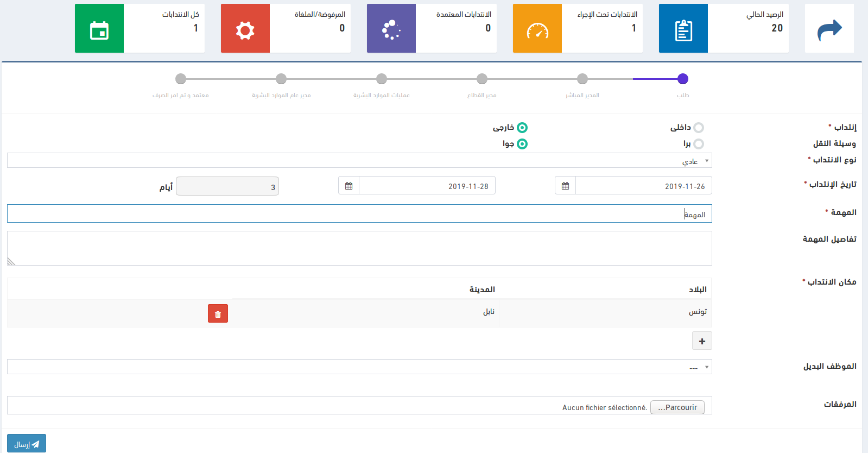Open calendar picker for end date 2019-11-28
Screen dimensions: 868x453
[x=349, y=186]
